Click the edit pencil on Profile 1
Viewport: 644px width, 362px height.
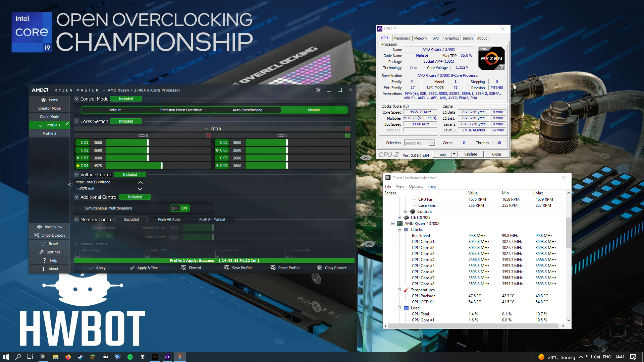click(67, 124)
